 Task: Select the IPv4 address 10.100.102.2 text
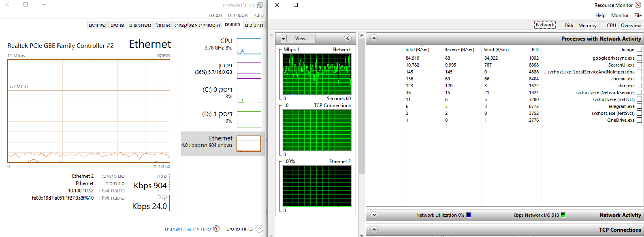coord(81,191)
